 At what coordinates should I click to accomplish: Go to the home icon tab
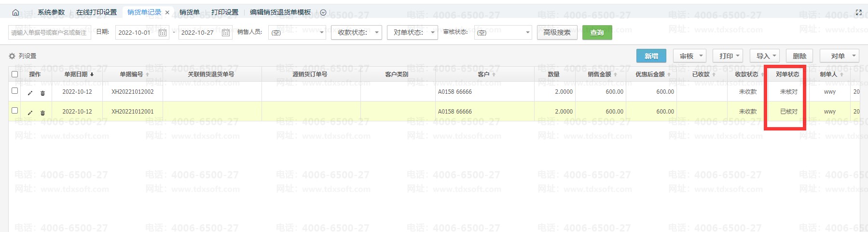15,13
